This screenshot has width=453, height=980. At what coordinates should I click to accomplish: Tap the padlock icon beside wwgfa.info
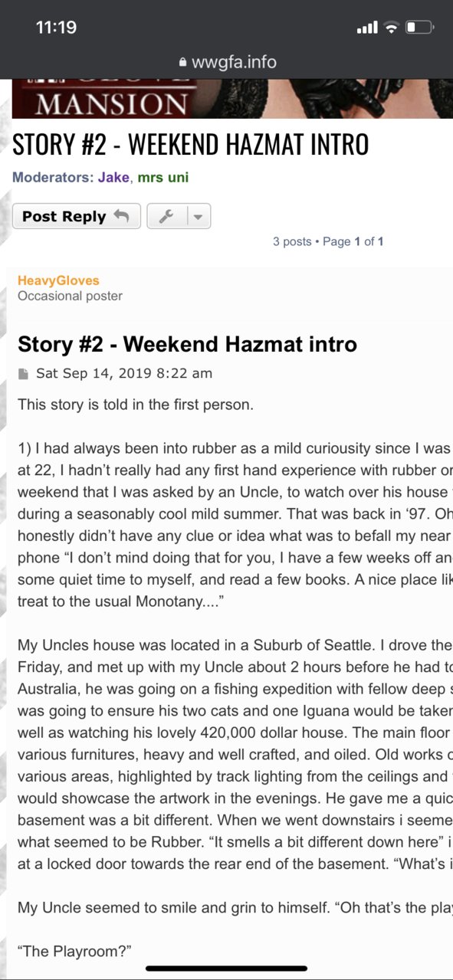click(182, 63)
